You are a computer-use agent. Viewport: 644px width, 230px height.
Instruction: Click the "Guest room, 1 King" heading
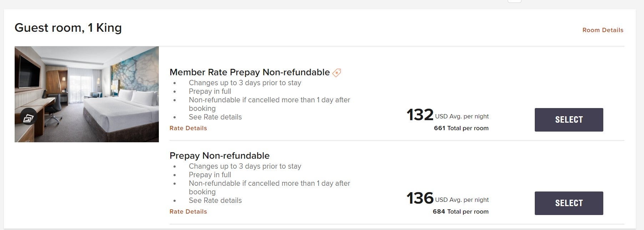(68, 28)
